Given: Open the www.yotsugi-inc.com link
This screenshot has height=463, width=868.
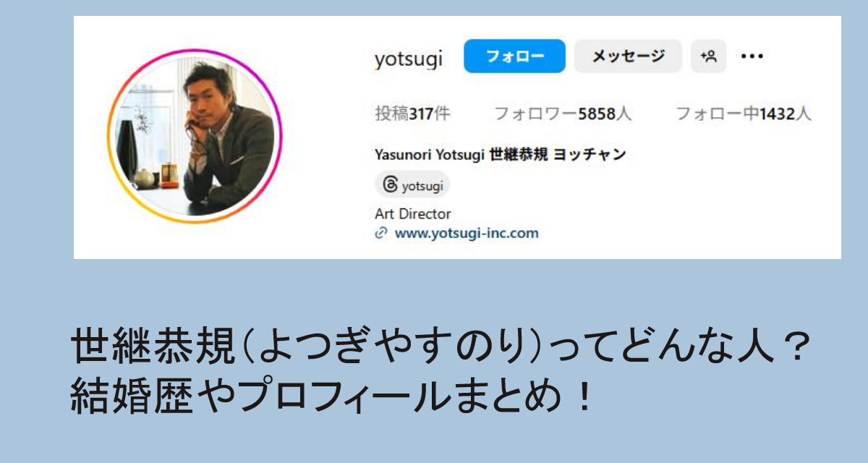Looking at the screenshot, I should click(x=467, y=234).
